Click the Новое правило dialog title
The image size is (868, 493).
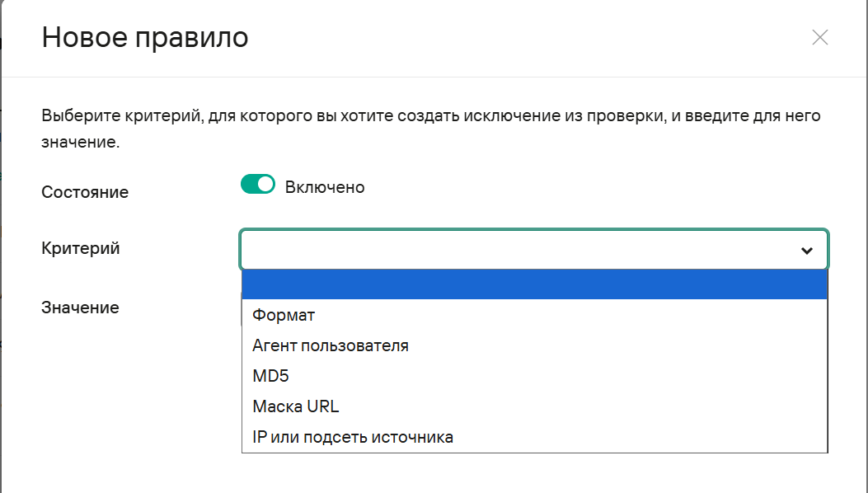click(x=145, y=37)
